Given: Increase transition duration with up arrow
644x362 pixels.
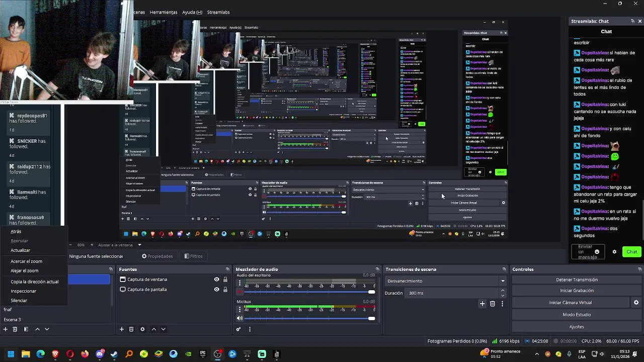Looking at the screenshot, I should coord(502,291).
